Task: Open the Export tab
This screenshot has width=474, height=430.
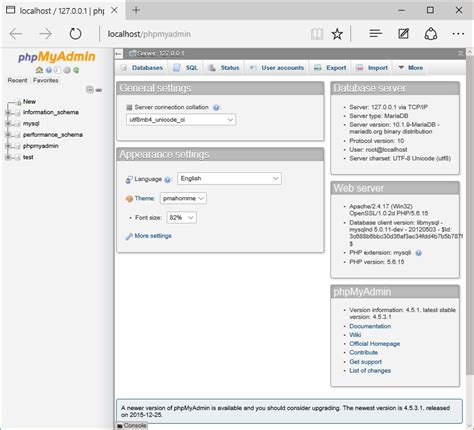Action: pyautogui.click(x=330, y=68)
